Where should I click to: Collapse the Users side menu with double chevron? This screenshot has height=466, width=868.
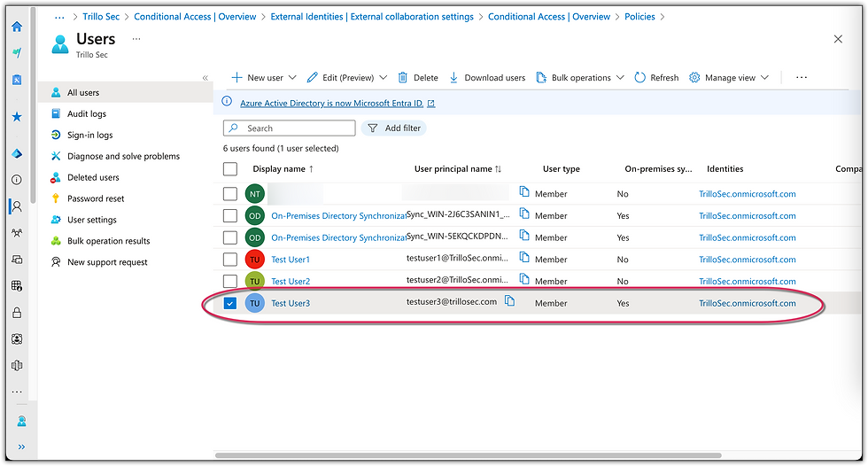point(205,78)
